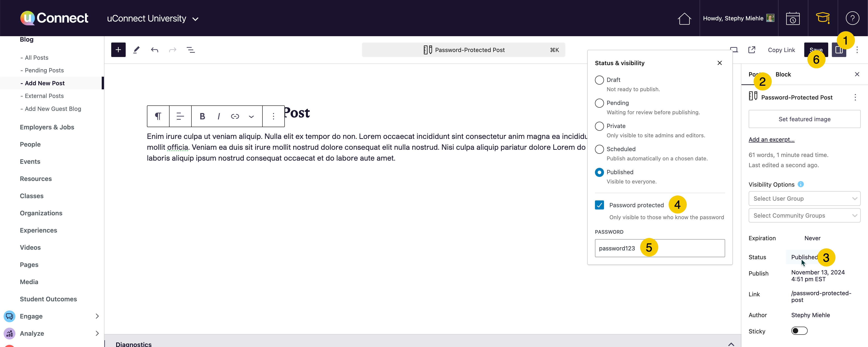Click the Set featured image button
Viewport: 868px width, 347px height.
[804, 119]
